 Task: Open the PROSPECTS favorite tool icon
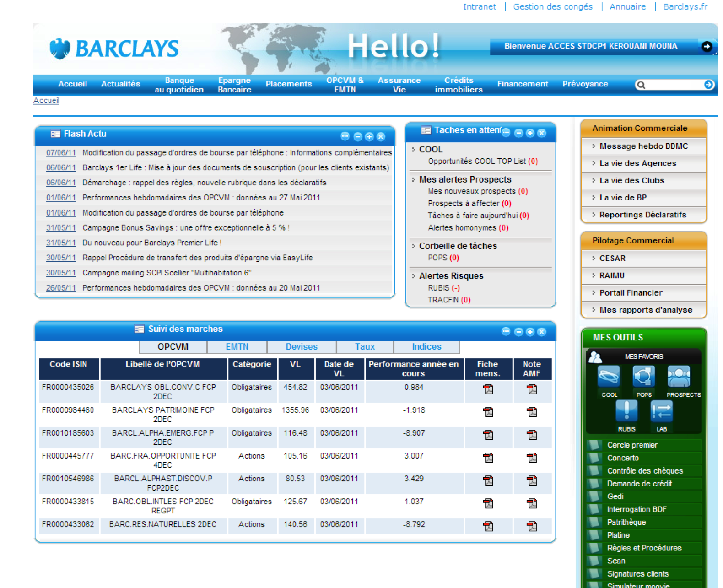tap(679, 377)
